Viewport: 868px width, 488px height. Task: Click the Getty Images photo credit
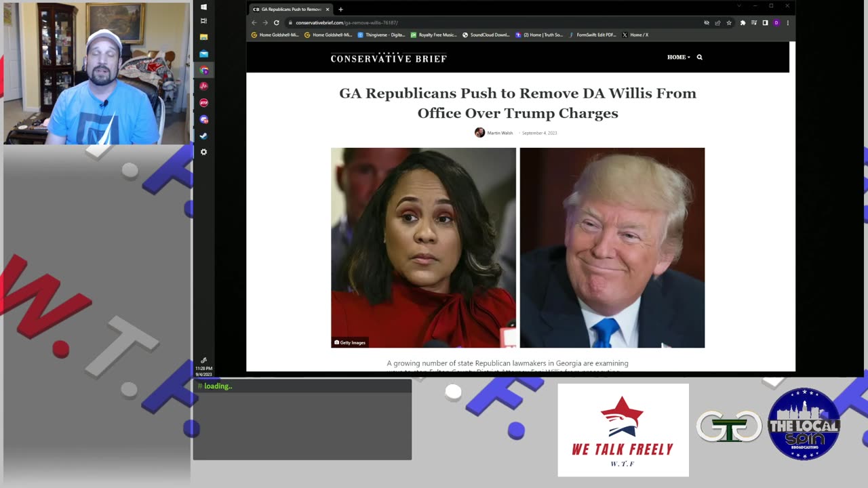350,342
